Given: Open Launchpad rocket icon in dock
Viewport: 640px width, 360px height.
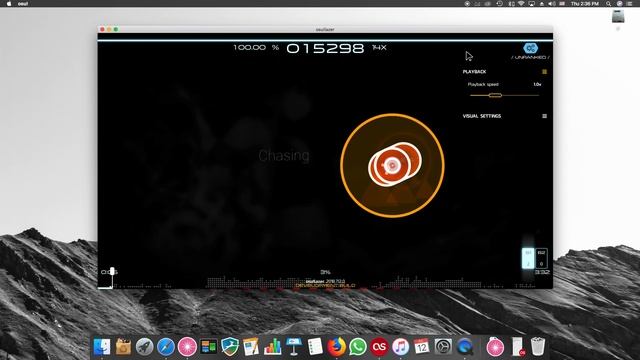Looking at the screenshot, I should pos(144,347).
